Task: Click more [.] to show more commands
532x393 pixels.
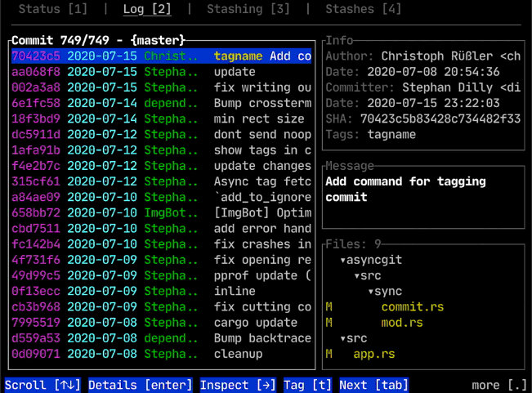Action: click(499, 385)
